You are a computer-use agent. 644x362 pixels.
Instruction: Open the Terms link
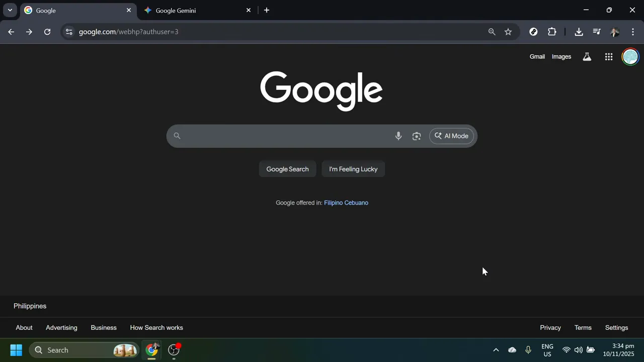click(x=583, y=327)
